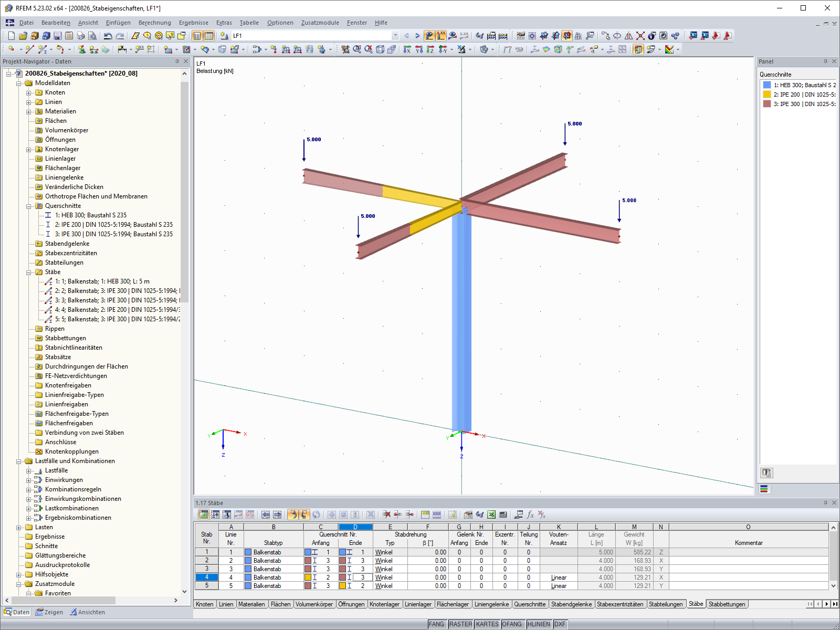The image size is (840, 630).
Task: Export table to Excel icon
Action: 491,514
